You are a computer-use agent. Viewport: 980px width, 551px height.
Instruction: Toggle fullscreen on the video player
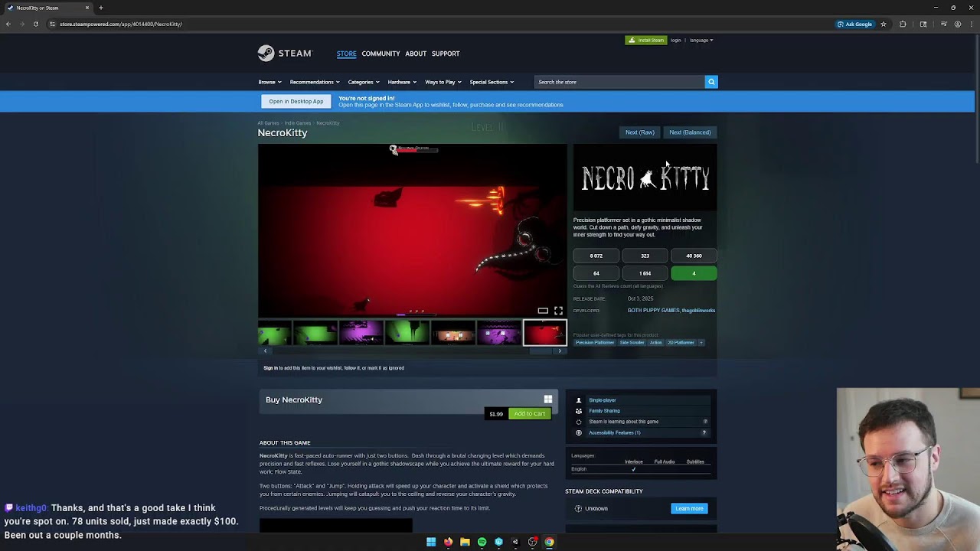558,311
